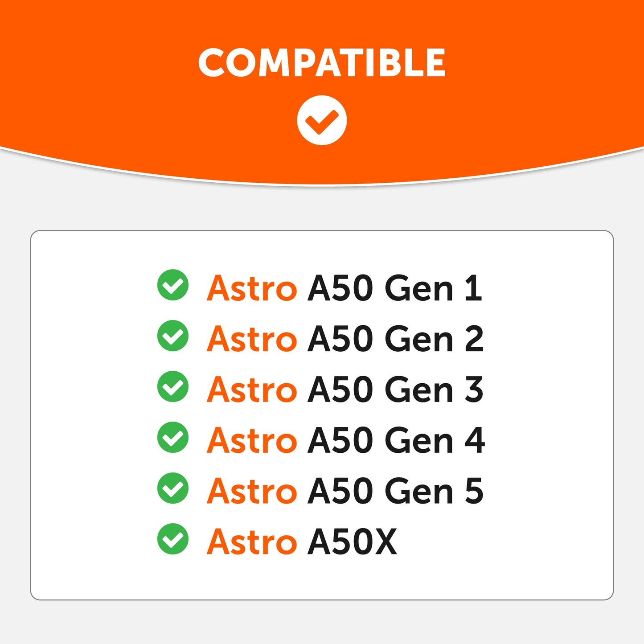Select the A50 Gen 1 text
Image resolution: width=644 pixels, height=644 pixels.
pyautogui.click(x=395, y=288)
